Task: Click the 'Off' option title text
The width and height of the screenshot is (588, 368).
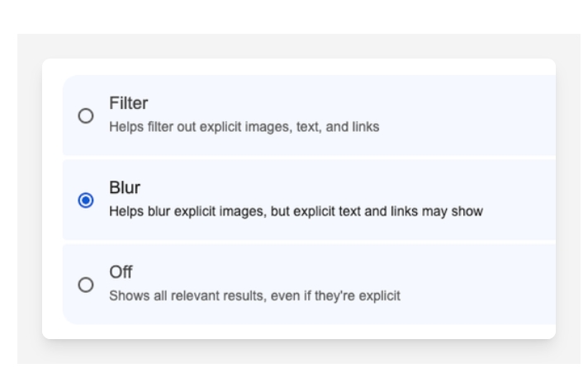Action: pyautogui.click(x=121, y=271)
